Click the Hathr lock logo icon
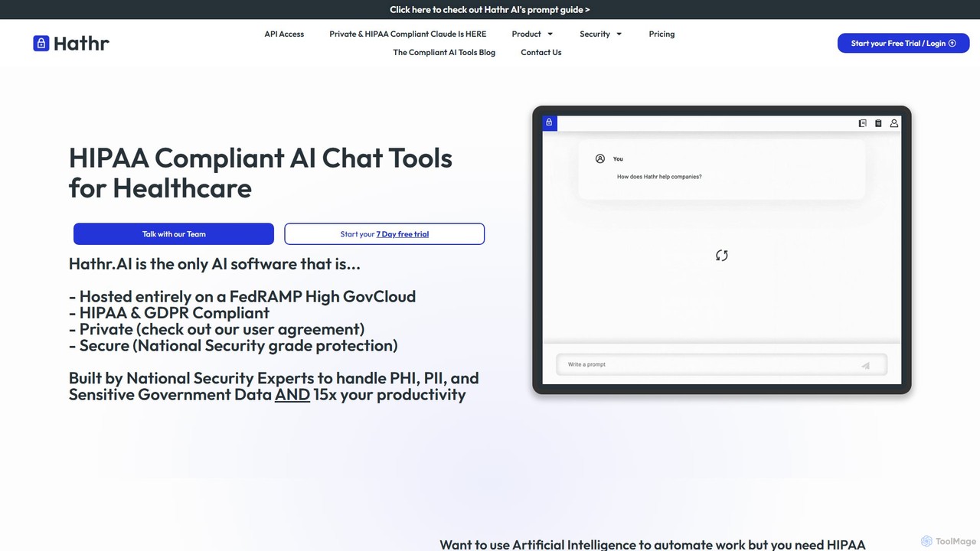 click(41, 43)
